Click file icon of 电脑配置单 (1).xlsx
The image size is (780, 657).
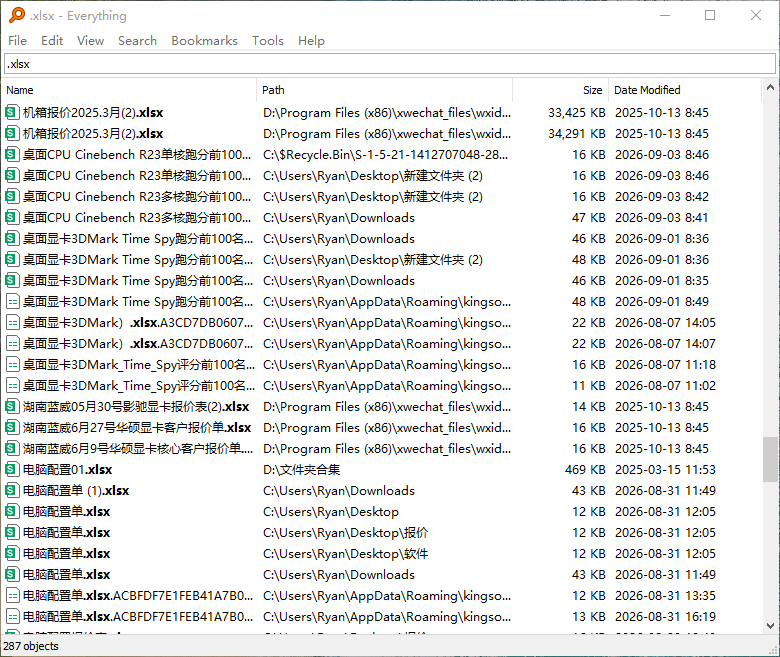[12, 490]
